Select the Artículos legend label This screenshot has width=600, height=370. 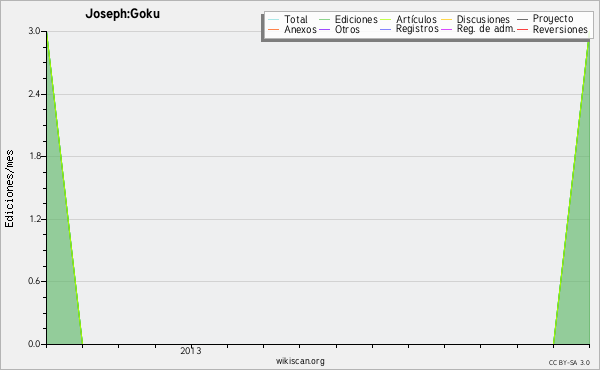416,19
